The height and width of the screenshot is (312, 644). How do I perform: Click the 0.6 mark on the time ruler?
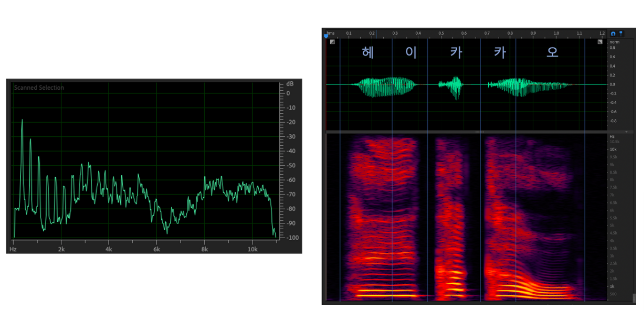(x=465, y=33)
